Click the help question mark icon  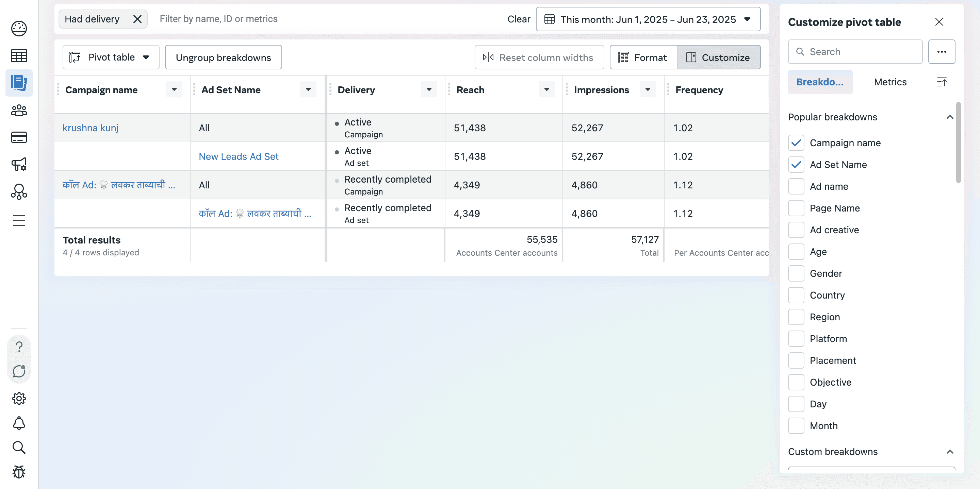tap(19, 347)
